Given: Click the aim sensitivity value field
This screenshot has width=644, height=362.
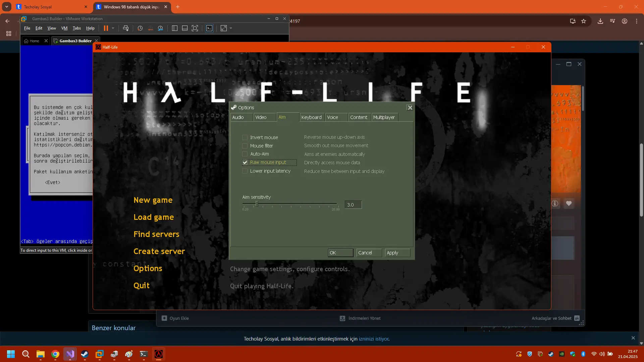Looking at the screenshot, I should point(353,205).
